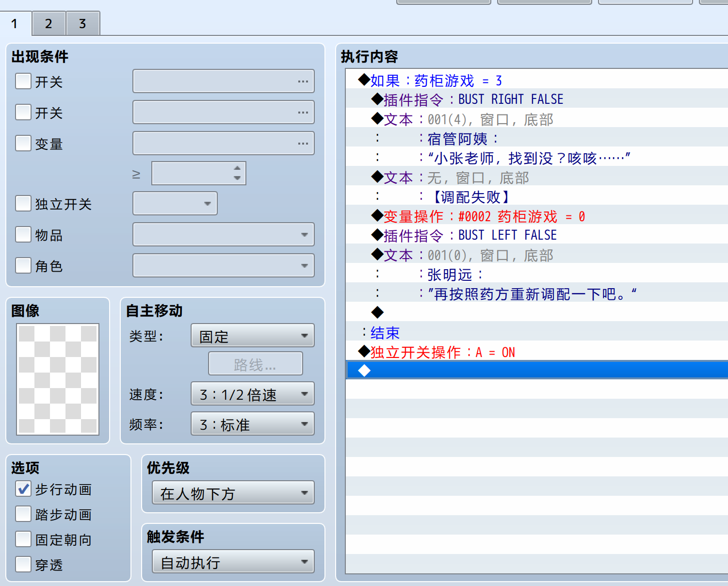Select the 变量操作 #0002 药柜游戏 line

pos(537,215)
